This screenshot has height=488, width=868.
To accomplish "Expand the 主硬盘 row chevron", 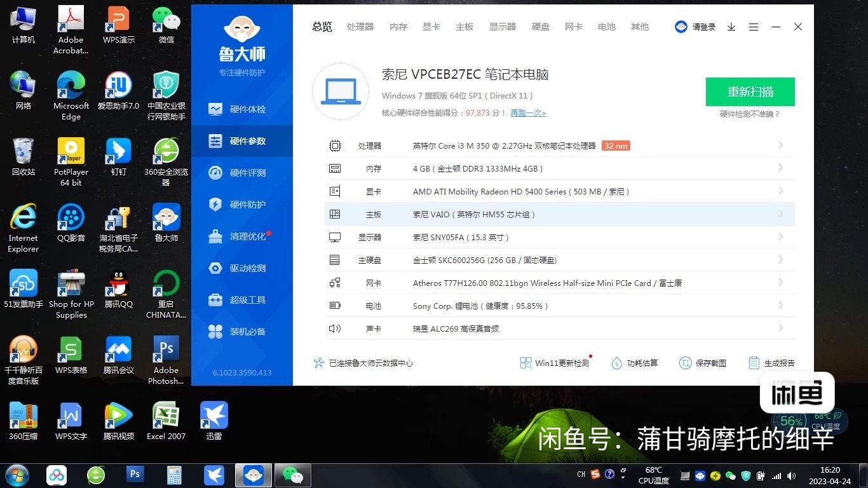I will click(x=780, y=260).
